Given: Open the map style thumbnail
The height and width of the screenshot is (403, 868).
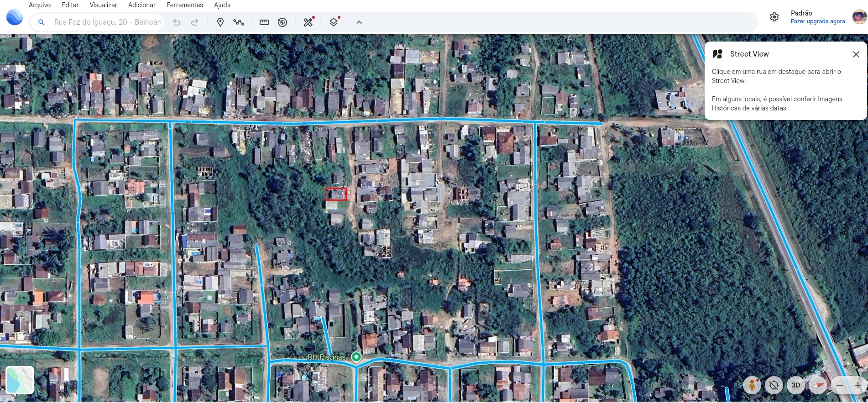Looking at the screenshot, I should [20, 380].
